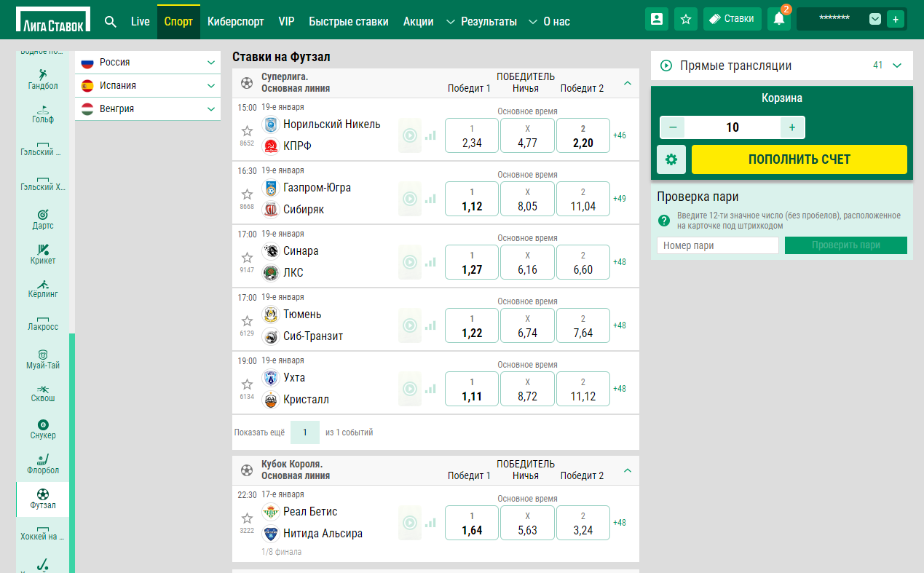Screen dimensions: 924x573
Task: Decrease the basket stake with minus
Action: pyautogui.click(x=673, y=127)
